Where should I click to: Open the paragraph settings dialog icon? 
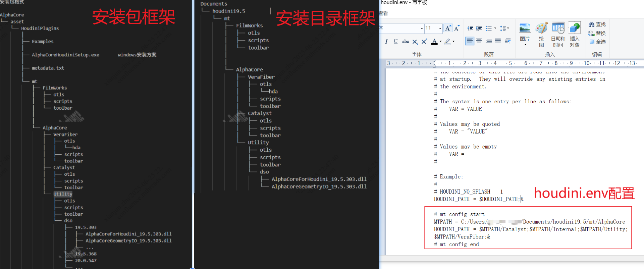coord(508,41)
